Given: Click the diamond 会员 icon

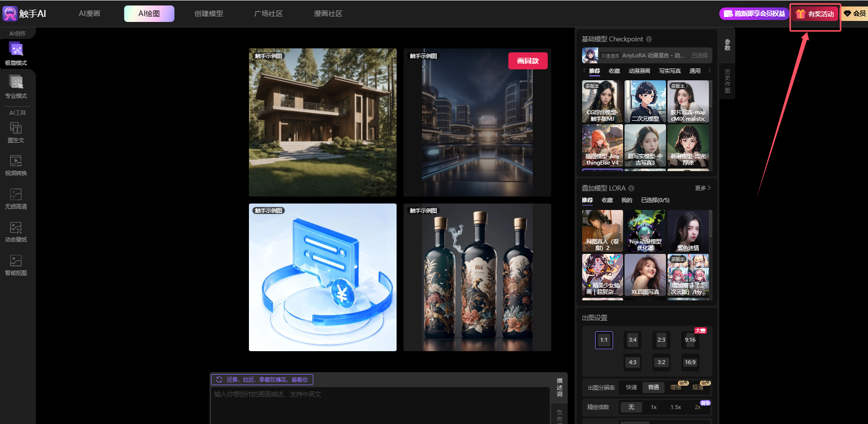Looking at the screenshot, I should click(x=847, y=13).
